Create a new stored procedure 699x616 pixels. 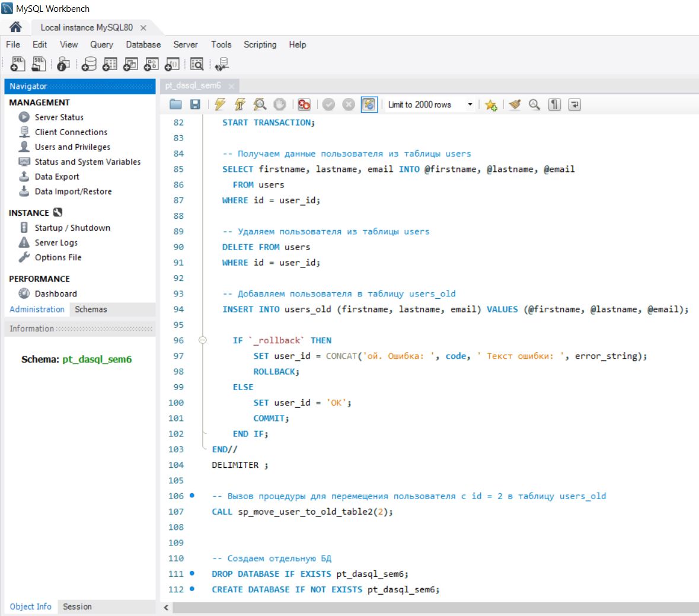tap(151, 64)
